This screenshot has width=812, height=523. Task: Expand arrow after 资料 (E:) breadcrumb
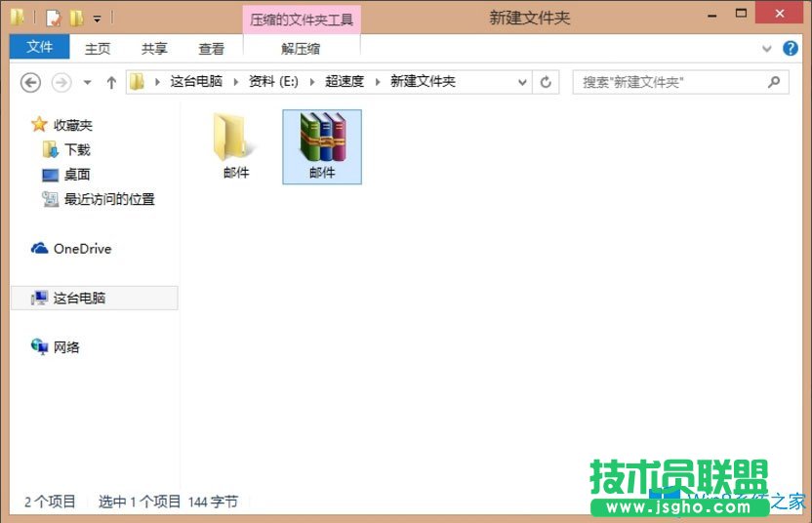point(311,82)
